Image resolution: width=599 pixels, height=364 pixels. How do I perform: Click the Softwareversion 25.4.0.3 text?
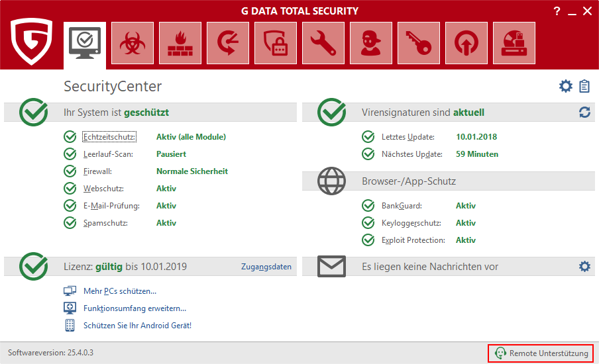click(50, 353)
